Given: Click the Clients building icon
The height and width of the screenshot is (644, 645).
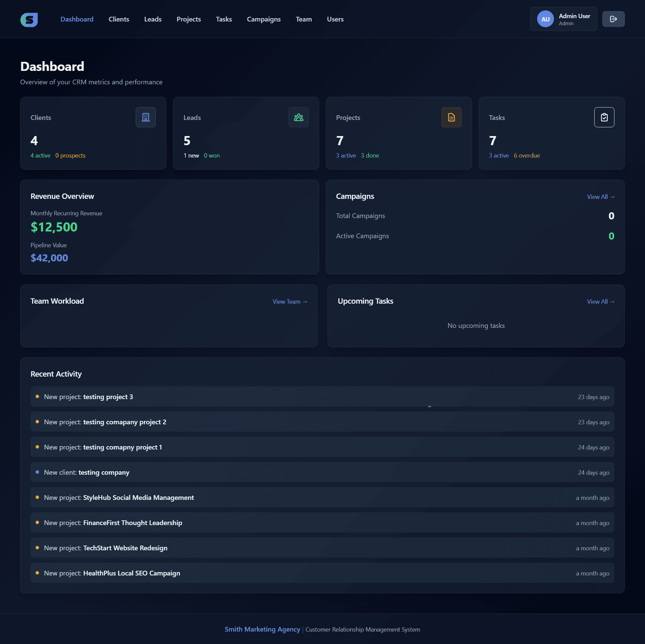Looking at the screenshot, I should tap(145, 117).
